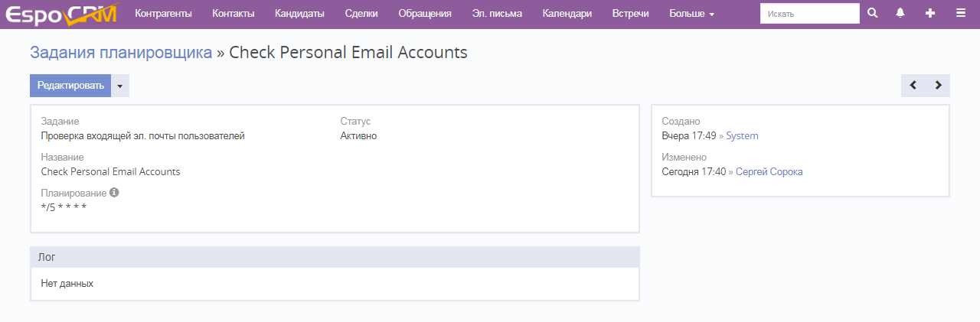Follow the Задания планировщика breadcrumb link
The width and height of the screenshot is (980, 322).
[121, 53]
